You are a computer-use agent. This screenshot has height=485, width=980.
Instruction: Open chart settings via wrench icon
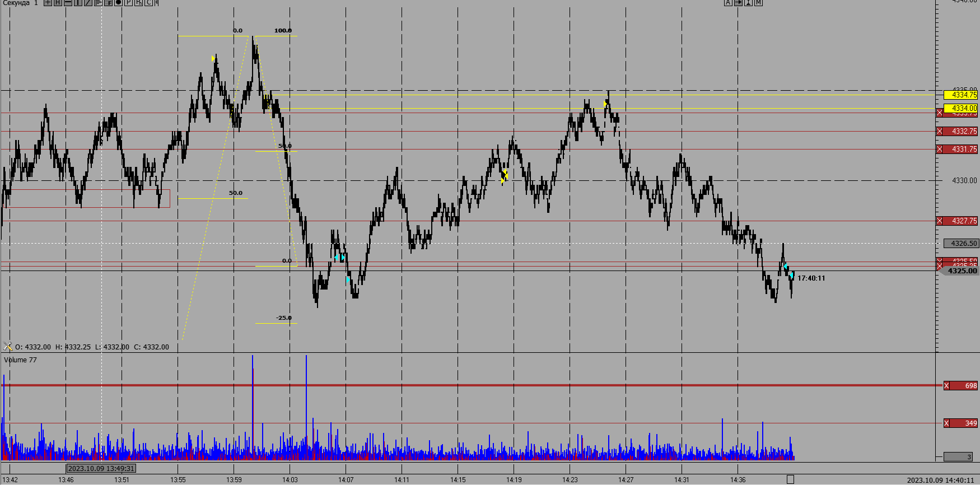point(7,347)
